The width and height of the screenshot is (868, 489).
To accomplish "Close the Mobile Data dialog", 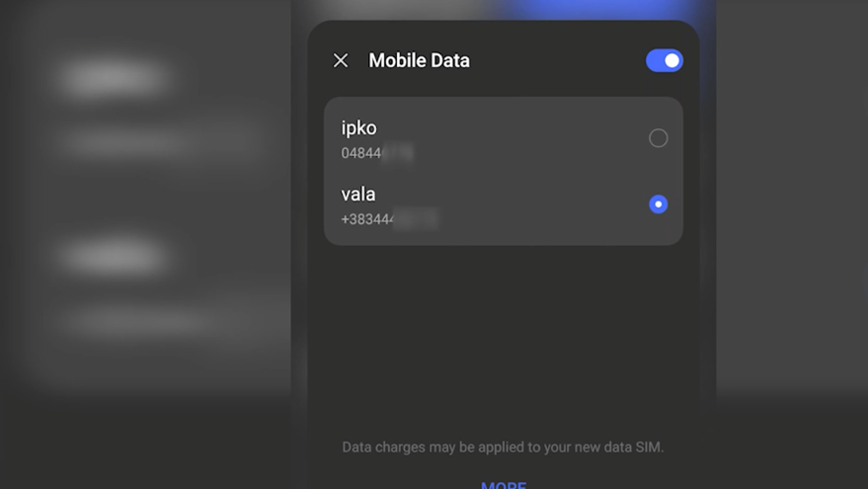I will pyautogui.click(x=341, y=60).
